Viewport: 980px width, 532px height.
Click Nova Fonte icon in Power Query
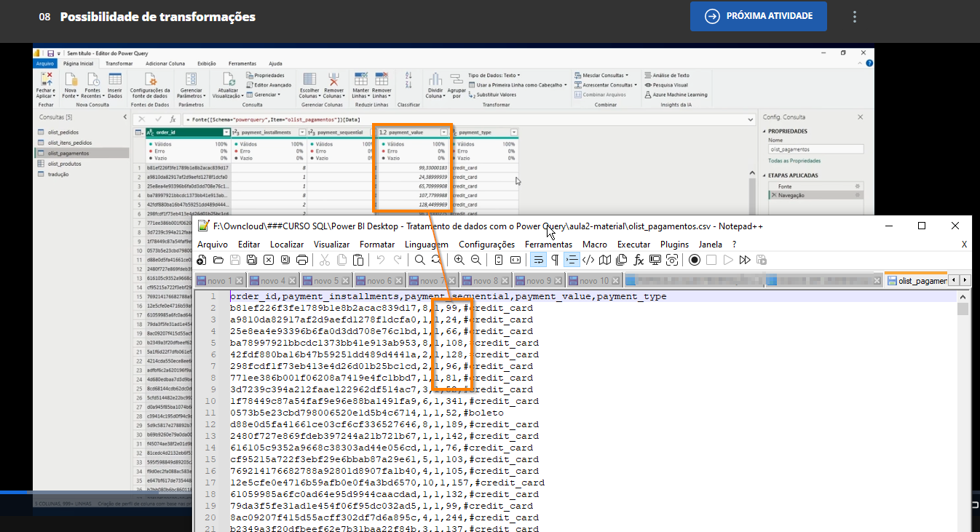tap(70, 84)
